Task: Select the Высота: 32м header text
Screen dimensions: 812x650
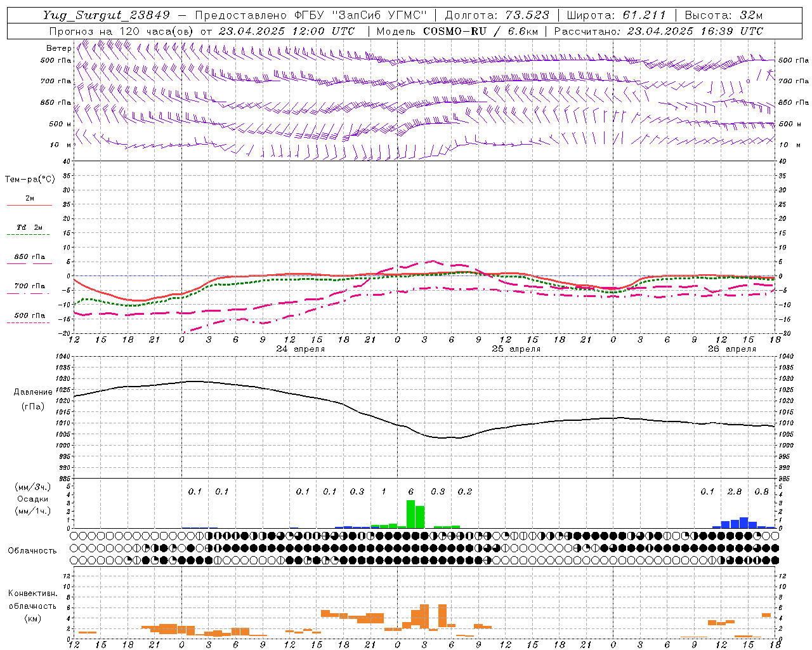Action: (723, 15)
